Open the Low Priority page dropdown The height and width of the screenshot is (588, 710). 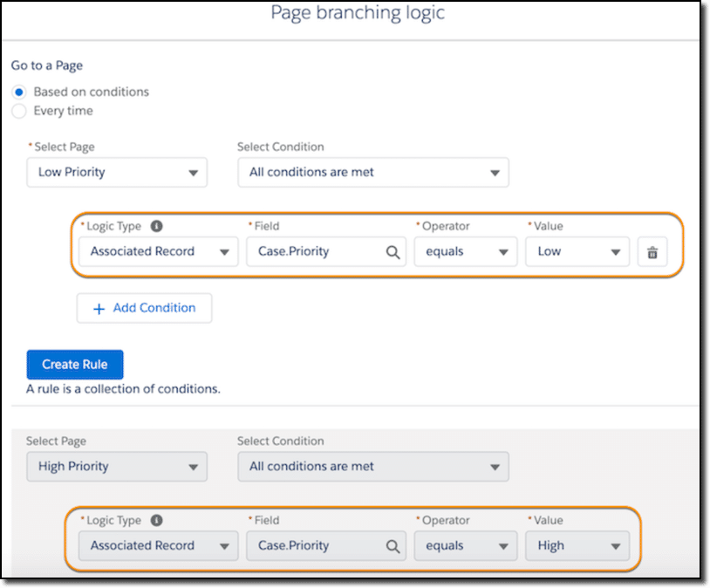pyautogui.click(x=117, y=172)
